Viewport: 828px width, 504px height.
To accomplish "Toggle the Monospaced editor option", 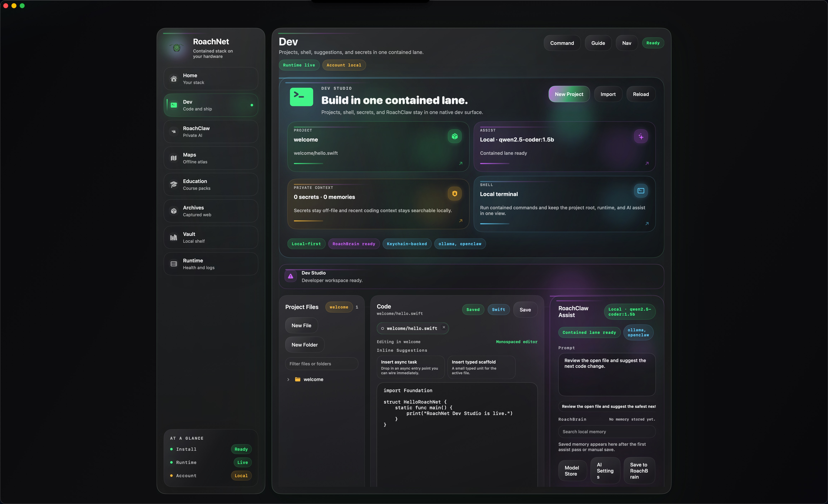I will coord(516,342).
